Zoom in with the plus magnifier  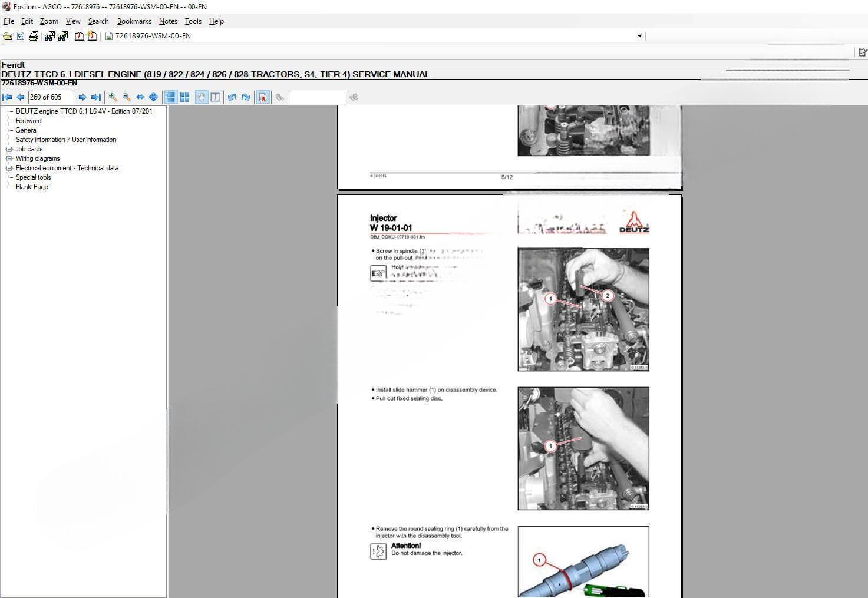click(x=113, y=97)
